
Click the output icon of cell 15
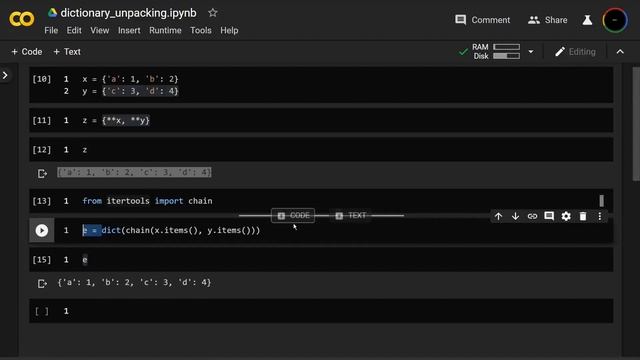42,283
